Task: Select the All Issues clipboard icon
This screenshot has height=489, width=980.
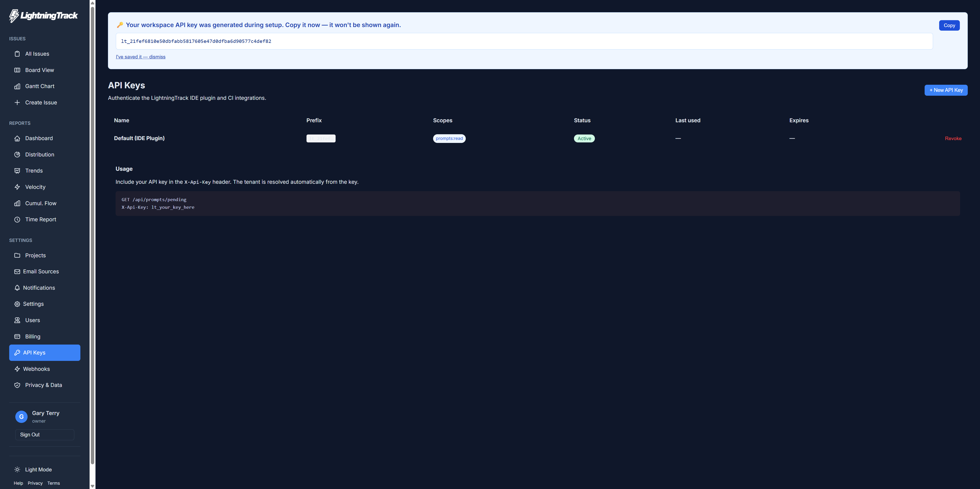Action: tap(17, 54)
